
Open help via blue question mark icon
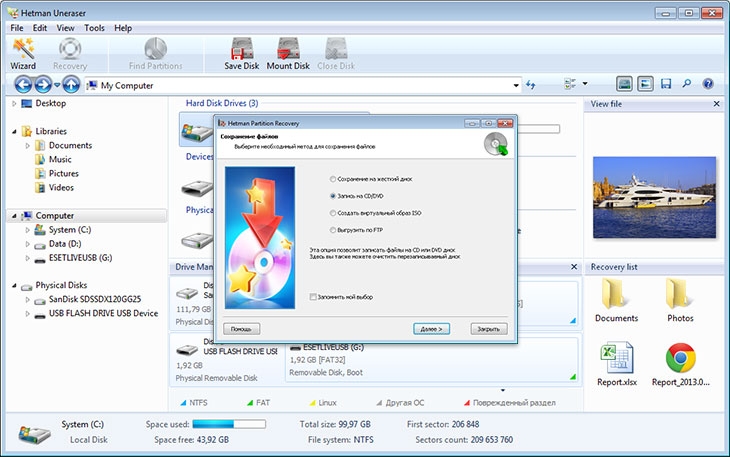pos(708,84)
